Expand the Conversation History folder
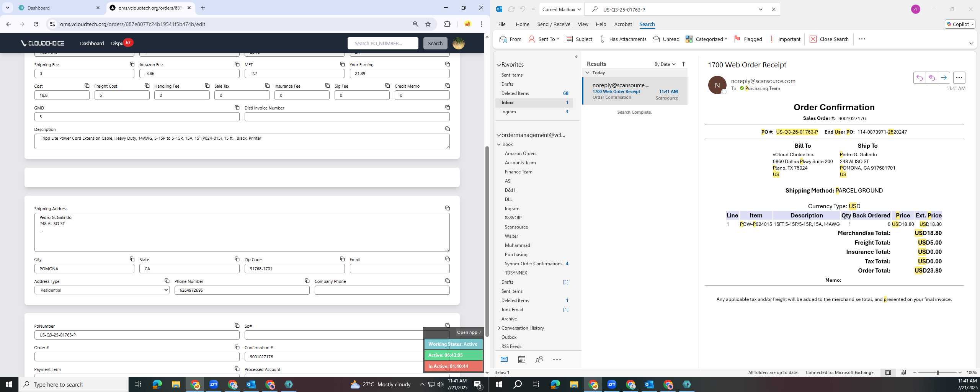The width and height of the screenshot is (980, 392). point(499,328)
